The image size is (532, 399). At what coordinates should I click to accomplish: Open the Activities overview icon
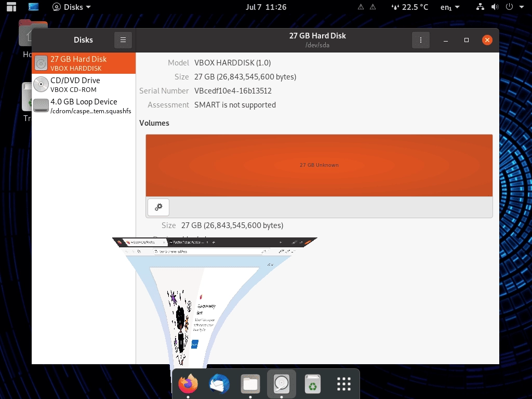[x=11, y=7]
